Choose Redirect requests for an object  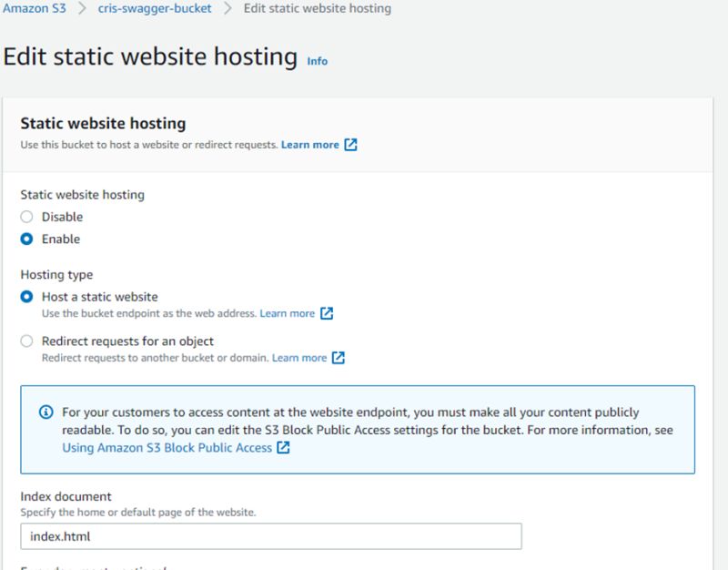27,341
